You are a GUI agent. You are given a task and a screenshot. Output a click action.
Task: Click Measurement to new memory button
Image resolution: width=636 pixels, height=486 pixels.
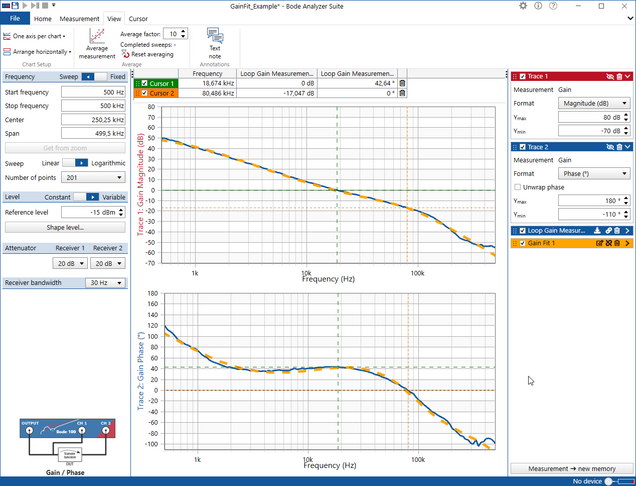pos(572,469)
